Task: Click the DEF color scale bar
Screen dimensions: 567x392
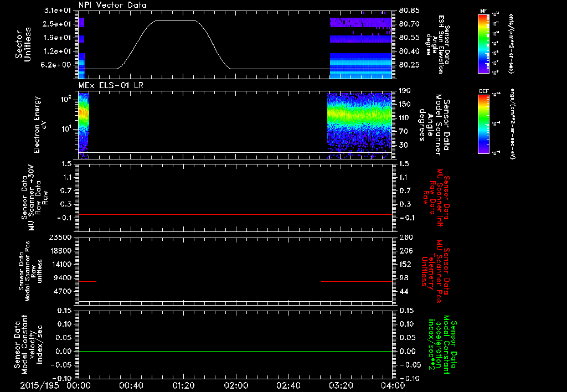Action: pyautogui.click(x=484, y=123)
